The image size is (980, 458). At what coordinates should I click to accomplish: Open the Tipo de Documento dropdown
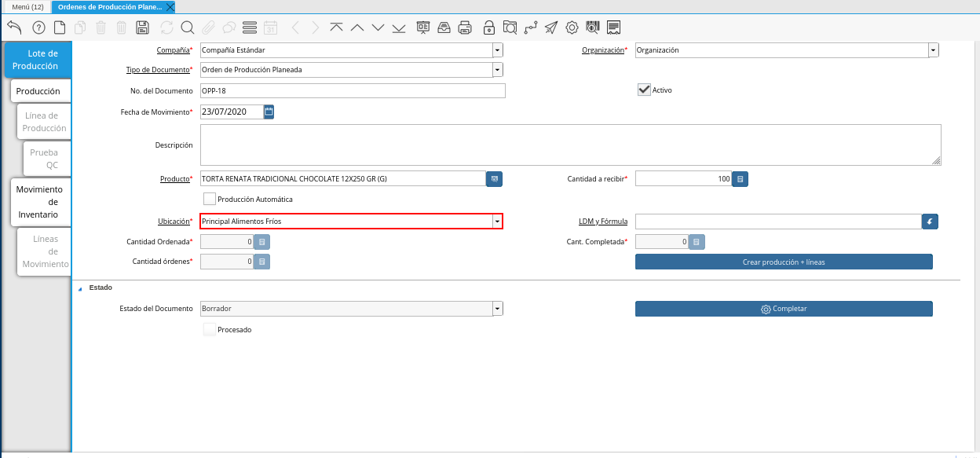(x=497, y=69)
